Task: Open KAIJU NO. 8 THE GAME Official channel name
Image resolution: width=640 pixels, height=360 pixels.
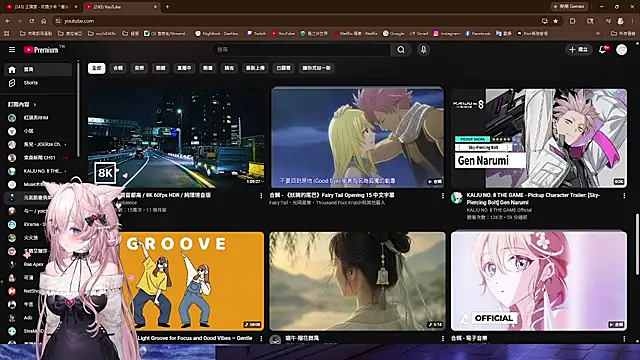Action: [499, 210]
